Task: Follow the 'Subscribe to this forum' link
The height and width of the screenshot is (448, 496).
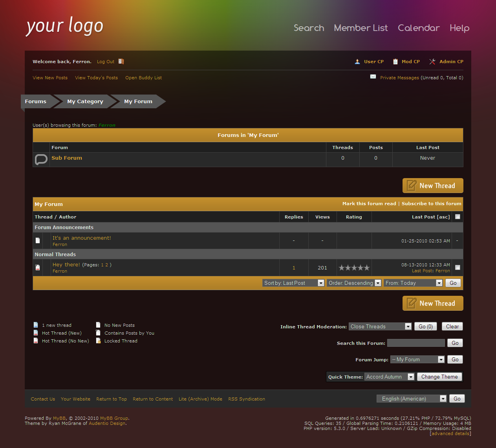Action: click(431, 204)
